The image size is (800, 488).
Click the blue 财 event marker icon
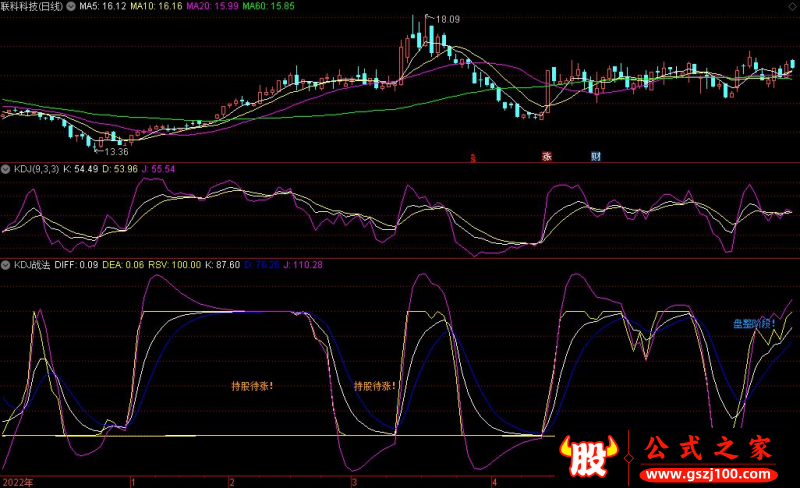click(x=596, y=156)
